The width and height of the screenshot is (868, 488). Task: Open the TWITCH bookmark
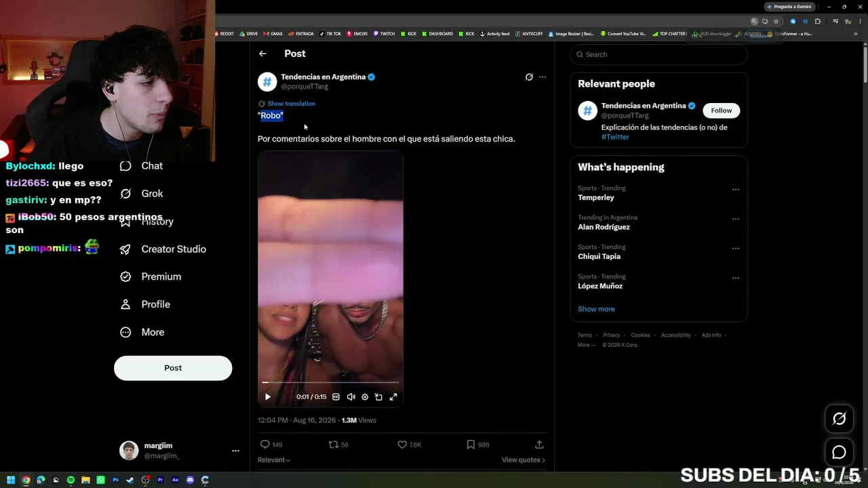tap(384, 34)
